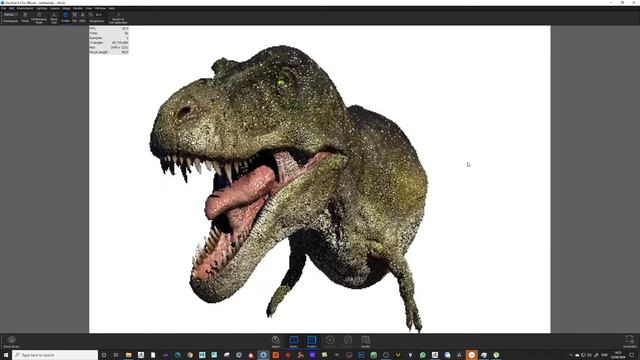
Task: Open Task View on the taskbar
Action: (116, 355)
